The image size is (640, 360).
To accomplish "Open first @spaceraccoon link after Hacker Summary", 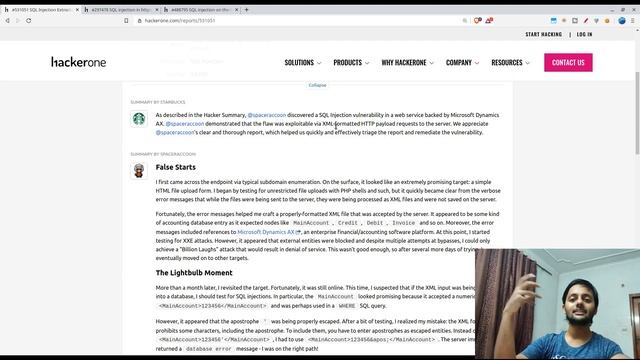I will point(267,115).
